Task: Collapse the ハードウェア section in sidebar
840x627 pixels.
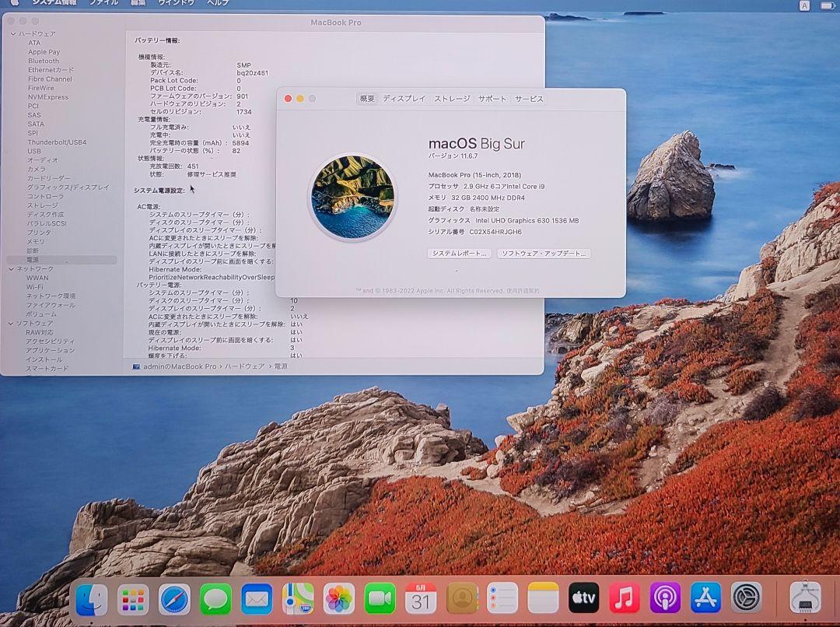Action: pos(12,33)
